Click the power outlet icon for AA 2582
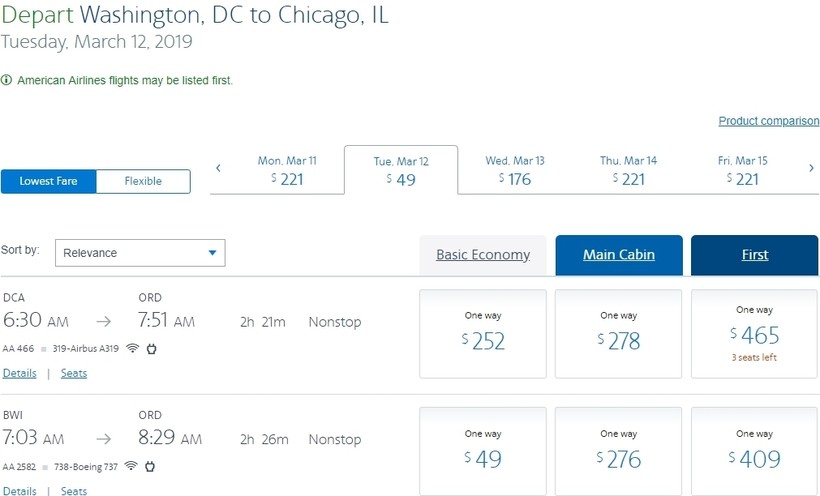Viewport: 820px width, 496px height. [x=150, y=467]
